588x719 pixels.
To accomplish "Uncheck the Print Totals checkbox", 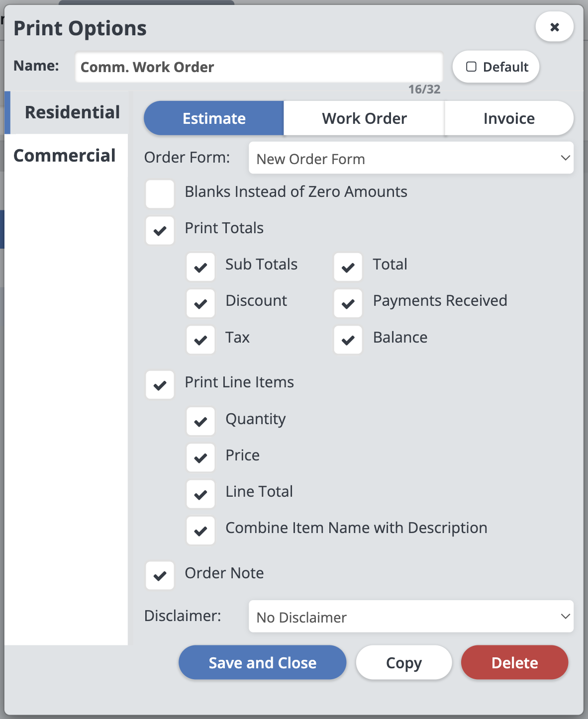I will [160, 231].
